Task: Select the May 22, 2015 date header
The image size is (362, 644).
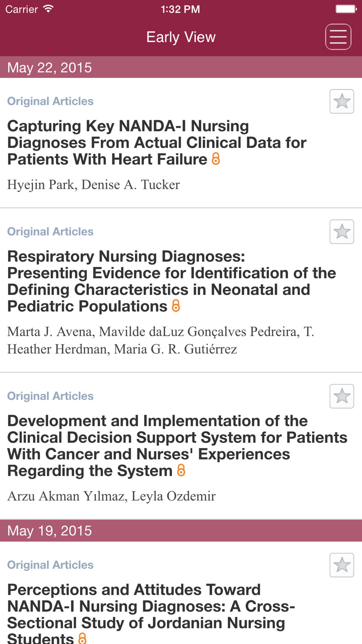Action: (181, 67)
